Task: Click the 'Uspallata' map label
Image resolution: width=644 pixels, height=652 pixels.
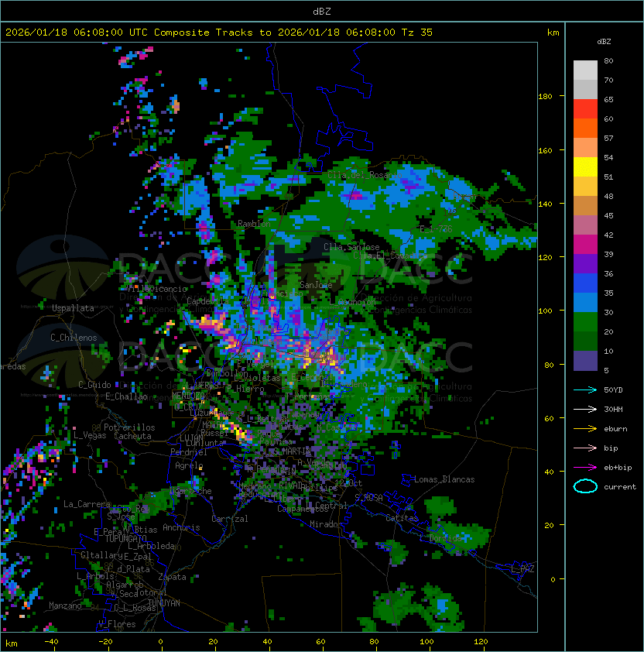Action: (73, 308)
